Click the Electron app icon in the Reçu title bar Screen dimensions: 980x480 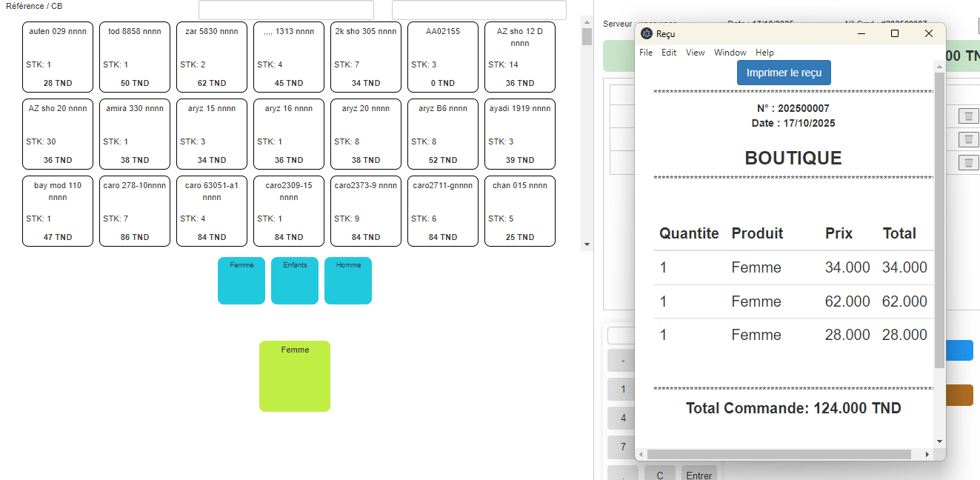[x=647, y=34]
